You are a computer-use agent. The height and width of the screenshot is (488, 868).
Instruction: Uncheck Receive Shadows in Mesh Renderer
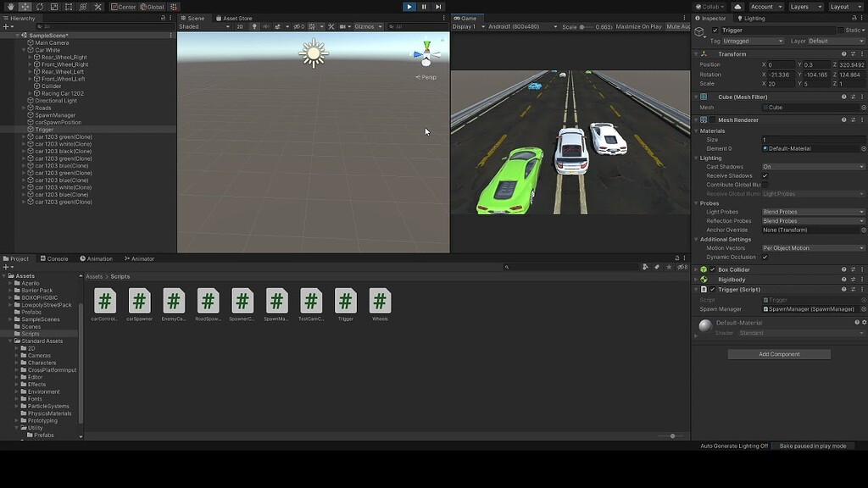[x=767, y=175]
